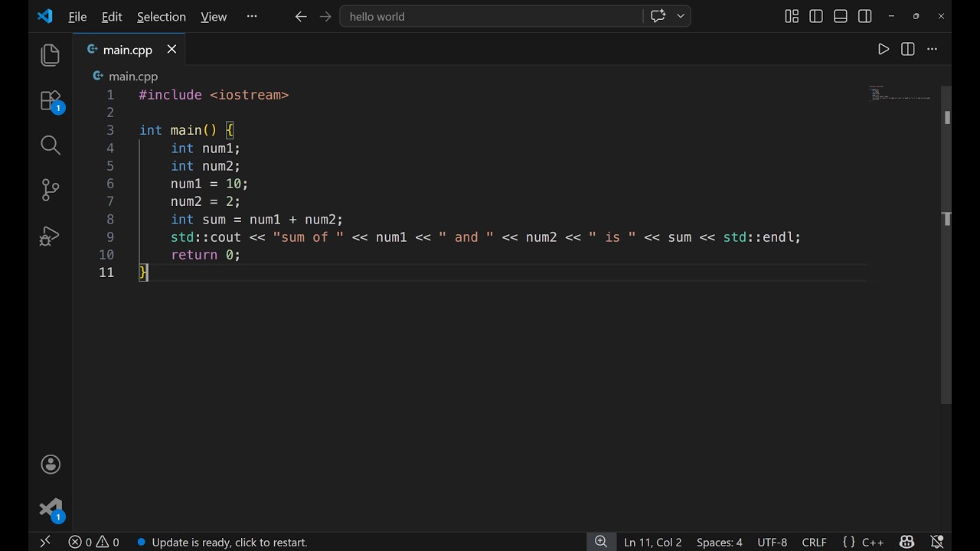Click the 'return 0;' code line
The width and height of the screenshot is (980, 551).
click(205, 255)
